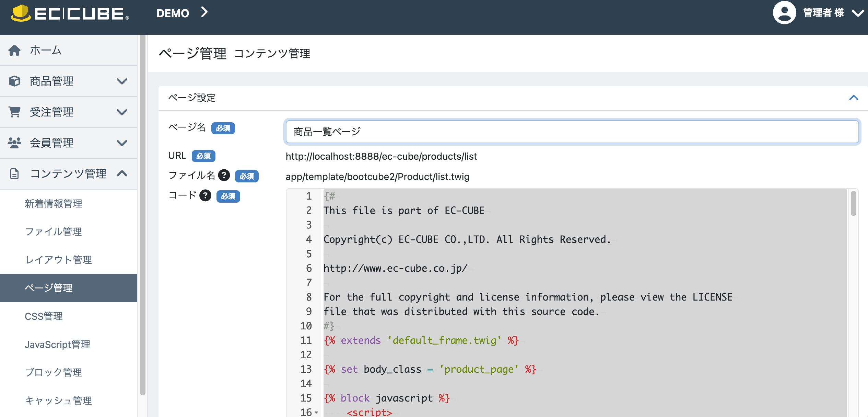
Task: Collapse the コンテンツ管理 menu chevron
Action: click(122, 173)
